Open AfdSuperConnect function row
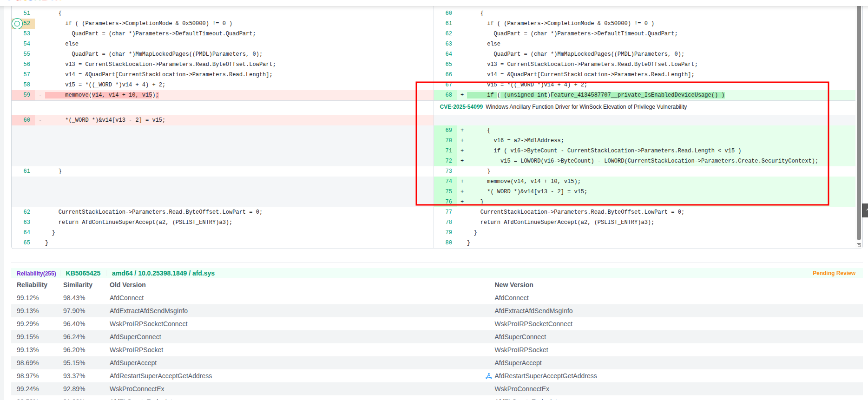This screenshot has width=868, height=400. [x=135, y=337]
